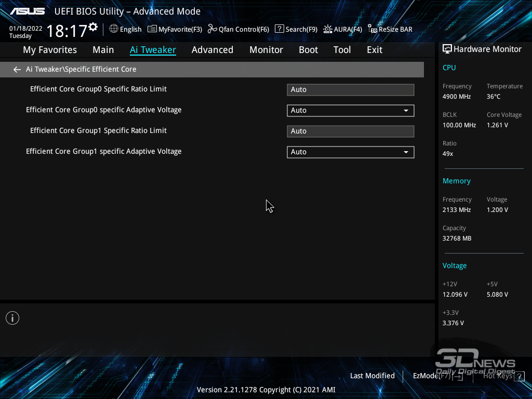Select the Ai Tweaker tab
532x399 pixels.
tap(153, 50)
